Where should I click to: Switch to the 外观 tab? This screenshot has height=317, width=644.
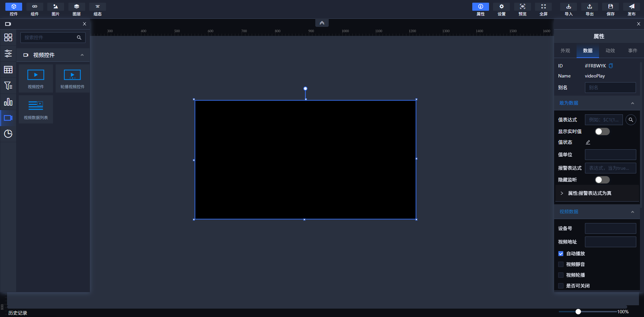tap(565, 51)
